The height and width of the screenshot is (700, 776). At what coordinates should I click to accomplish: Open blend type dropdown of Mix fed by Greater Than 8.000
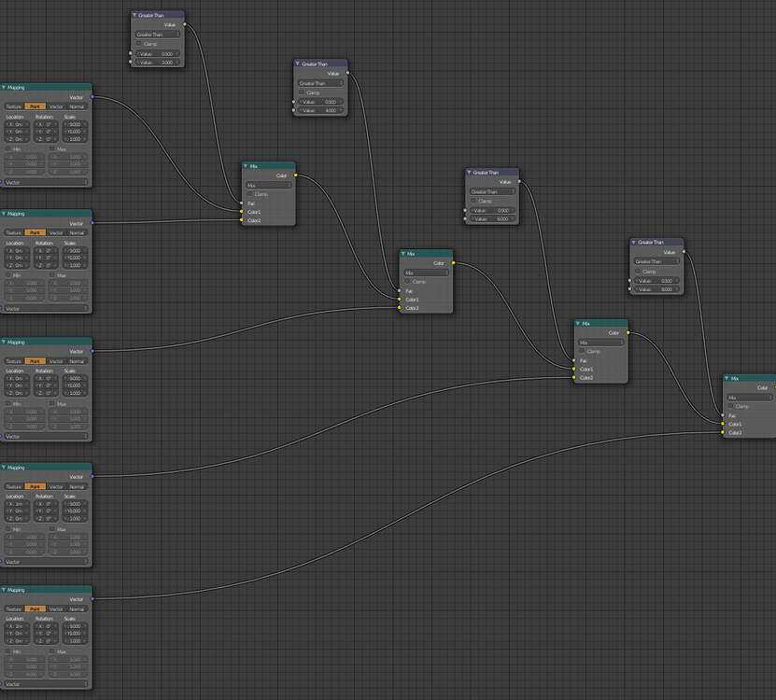point(749,398)
